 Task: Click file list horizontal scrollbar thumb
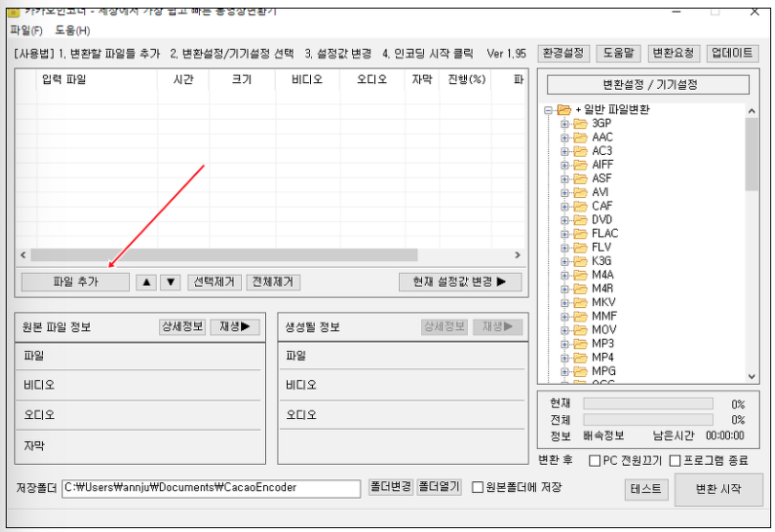[x=224, y=255]
